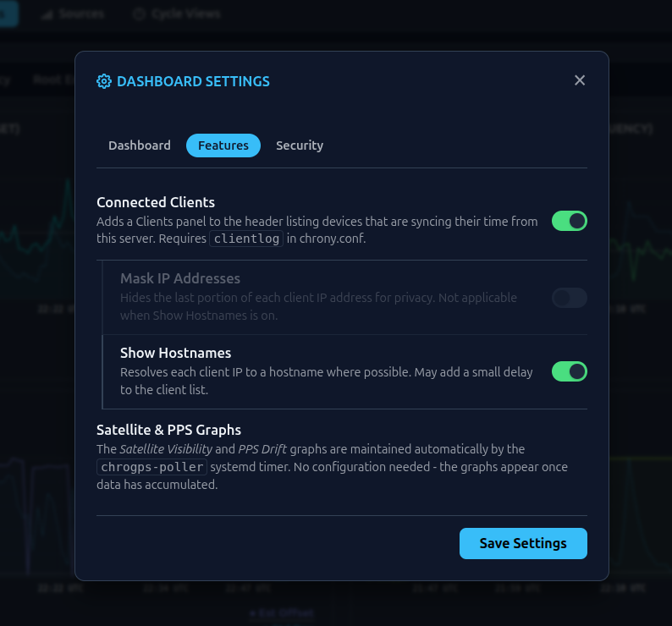
Task: Click the Sources label in the header
Action: pyautogui.click(x=82, y=14)
